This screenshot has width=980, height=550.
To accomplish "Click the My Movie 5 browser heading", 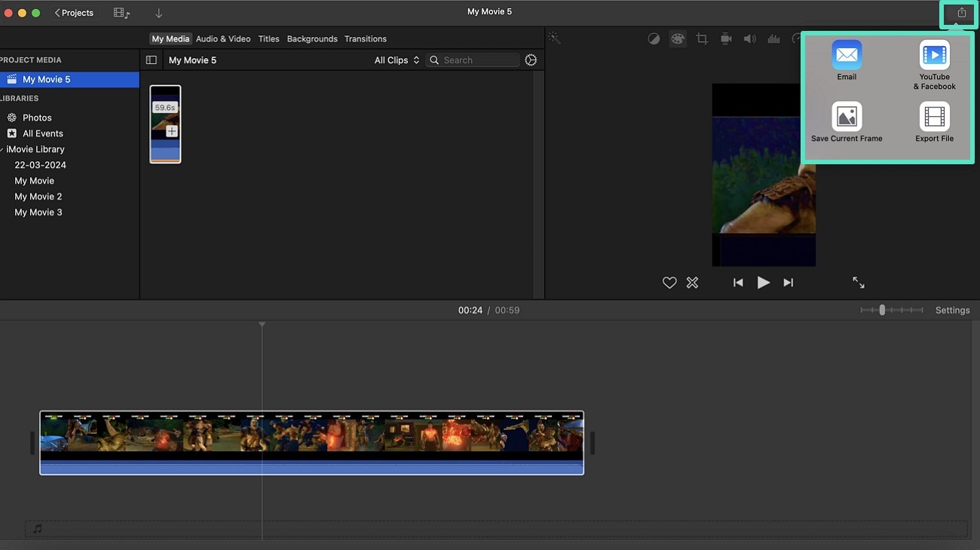I will coord(192,60).
